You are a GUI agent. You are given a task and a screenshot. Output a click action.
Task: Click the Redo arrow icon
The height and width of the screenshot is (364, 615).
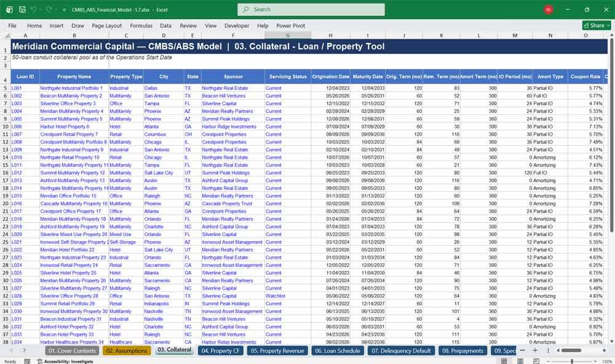click(x=49, y=9)
